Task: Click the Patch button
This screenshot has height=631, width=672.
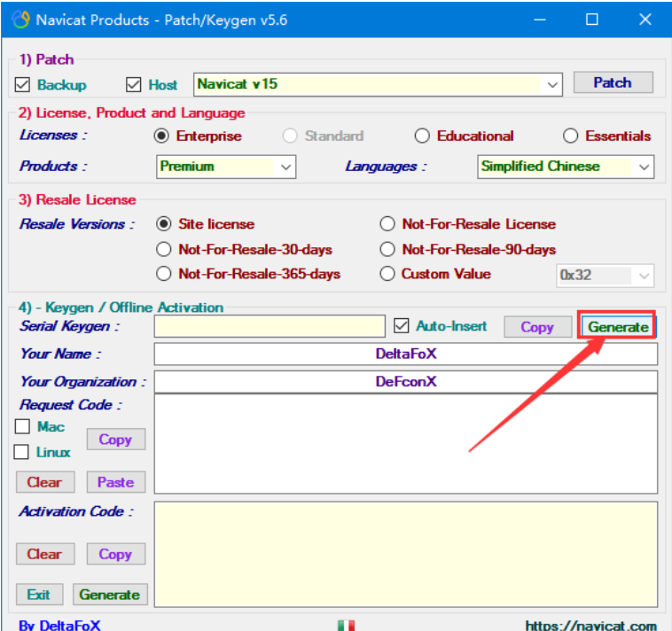Action: tap(613, 82)
